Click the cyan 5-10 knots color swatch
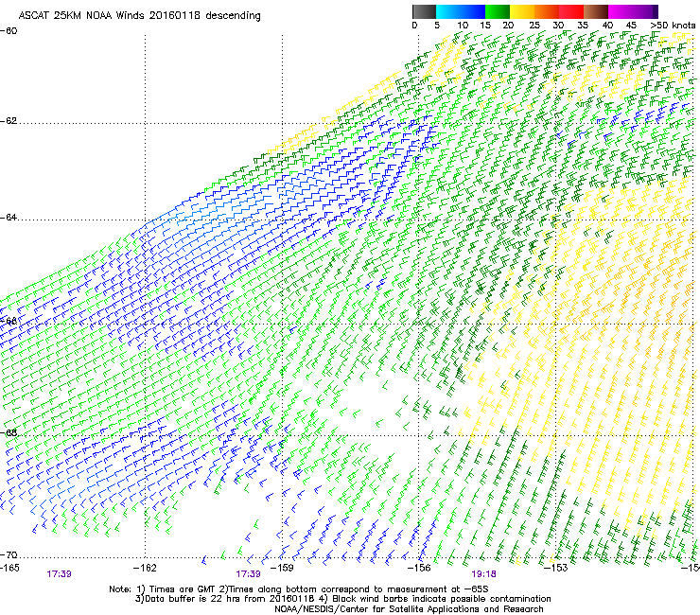 tap(448, 11)
